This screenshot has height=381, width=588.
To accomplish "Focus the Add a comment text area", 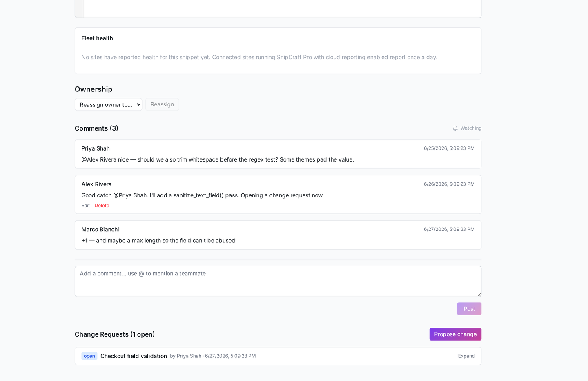I will [278, 281].
